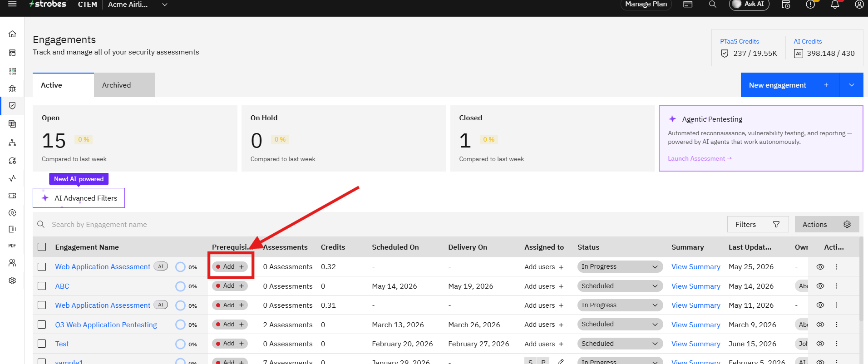Switch to the Active tab

(63, 85)
